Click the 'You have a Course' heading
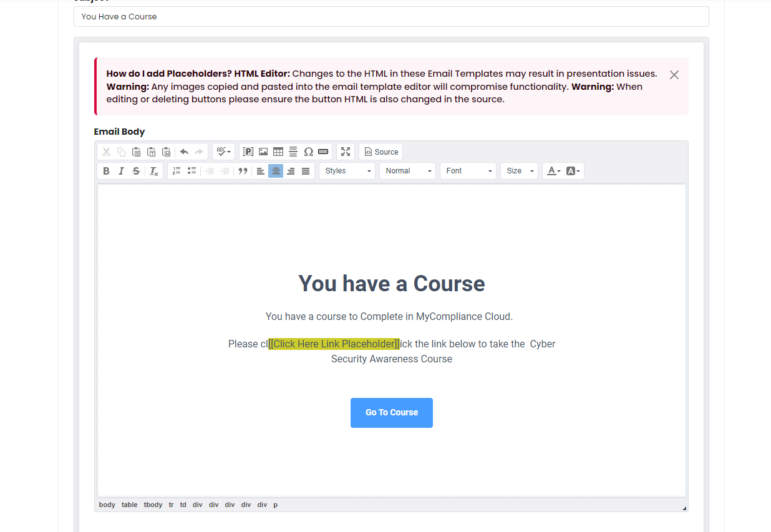The height and width of the screenshot is (532, 771). [392, 284]
